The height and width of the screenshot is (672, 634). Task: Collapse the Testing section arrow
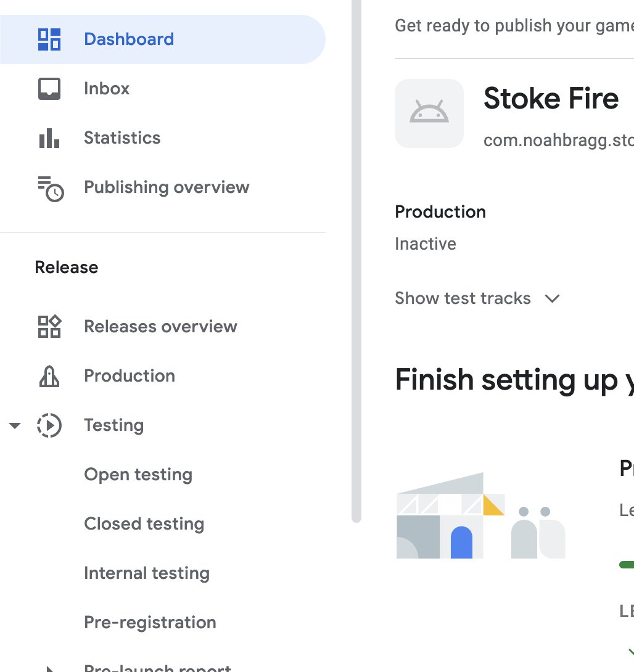coord(15,425)
